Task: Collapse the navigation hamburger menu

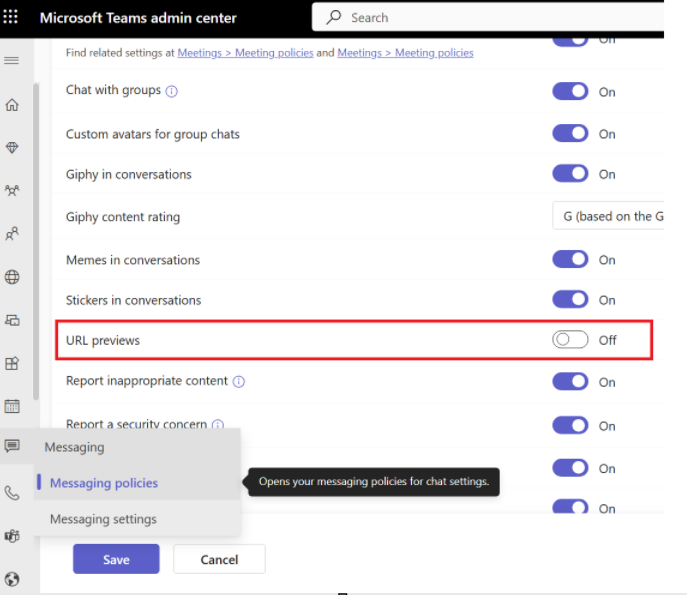Action: (x=11, y=60)
